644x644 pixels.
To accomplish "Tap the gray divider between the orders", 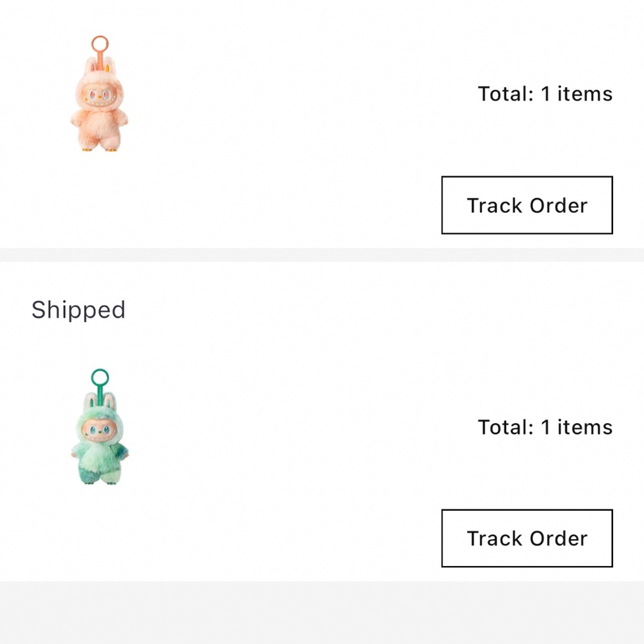I will 322,254.
